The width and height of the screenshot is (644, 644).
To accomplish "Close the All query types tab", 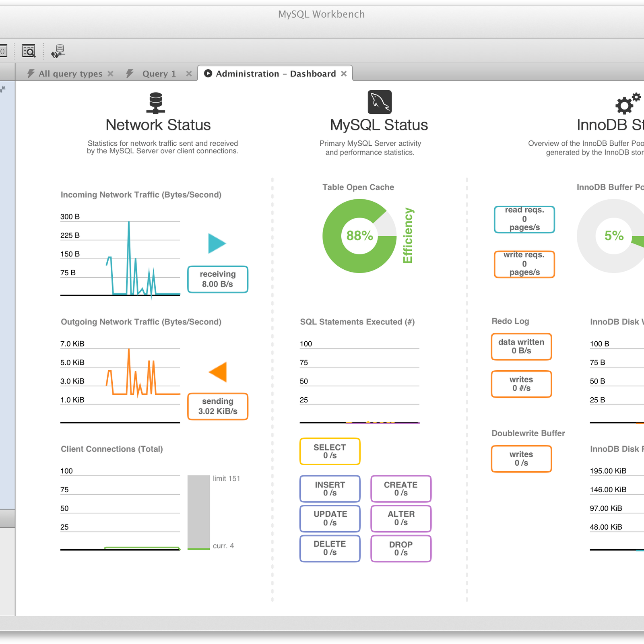I will (x=110, y=74).
